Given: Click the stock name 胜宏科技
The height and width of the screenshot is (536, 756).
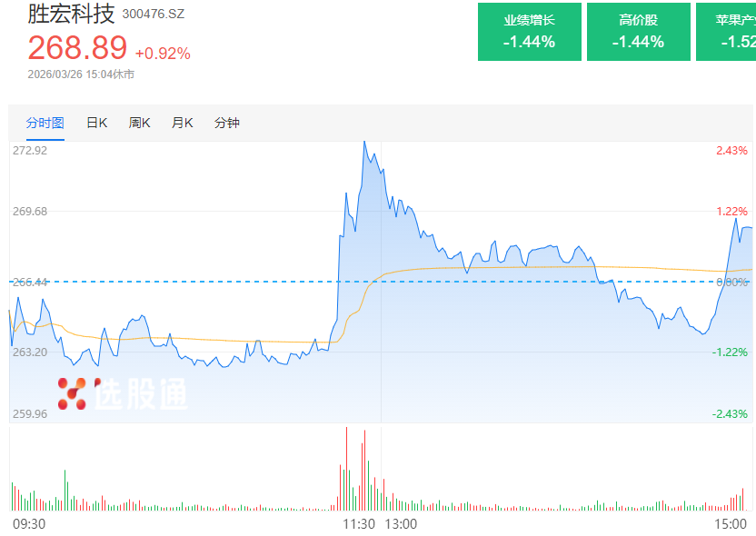Looking at the screenshot, I should [71, 14].
